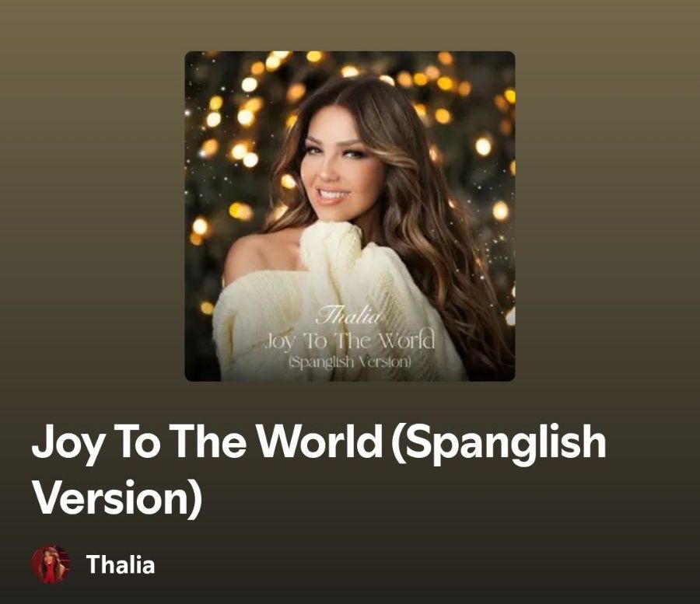Screen dimensions: 700x604
Task: Click "(Spanglish Version)" caption on cover art
Action: pyautogui.click(x=350, y=361)
